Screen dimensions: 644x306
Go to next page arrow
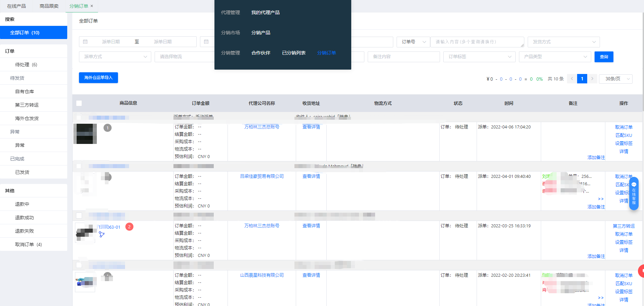(x=592, y=79)
